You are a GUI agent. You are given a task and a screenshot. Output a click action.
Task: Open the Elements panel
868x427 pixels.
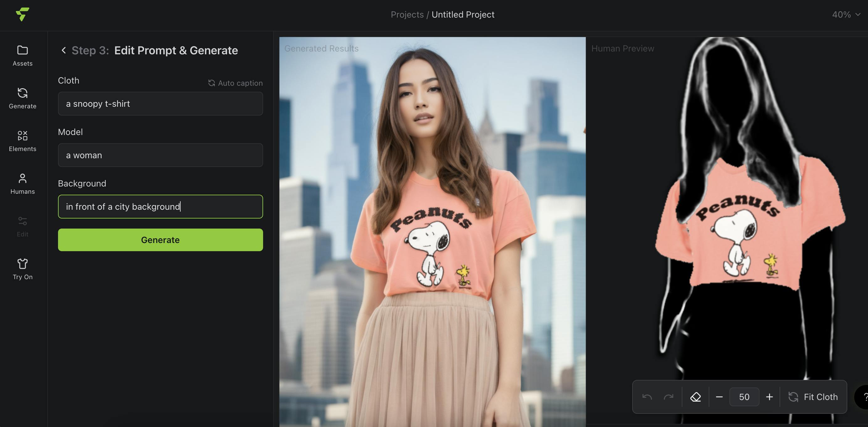[23, 141]
